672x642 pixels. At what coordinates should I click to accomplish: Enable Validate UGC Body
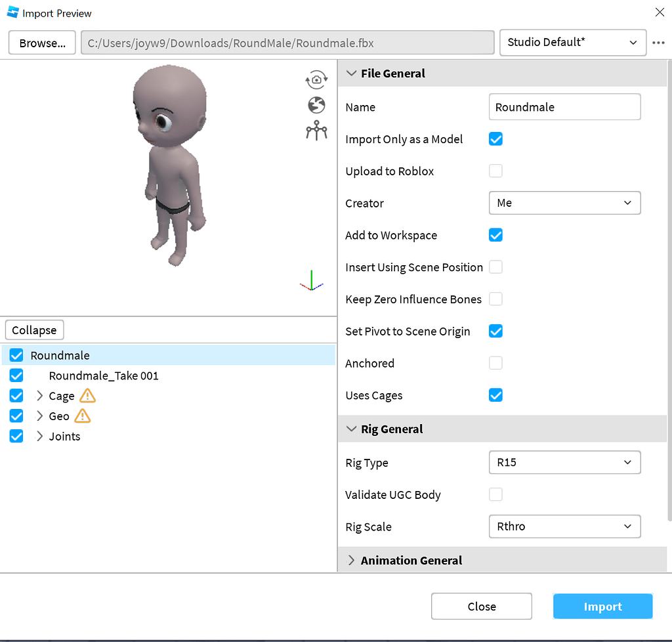tap(495, 494)
